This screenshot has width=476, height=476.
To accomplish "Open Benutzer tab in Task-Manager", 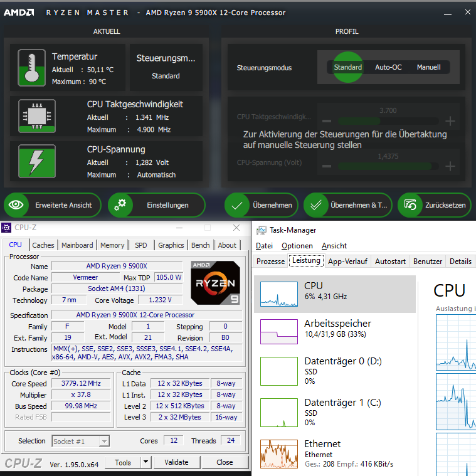I will 428,261.
